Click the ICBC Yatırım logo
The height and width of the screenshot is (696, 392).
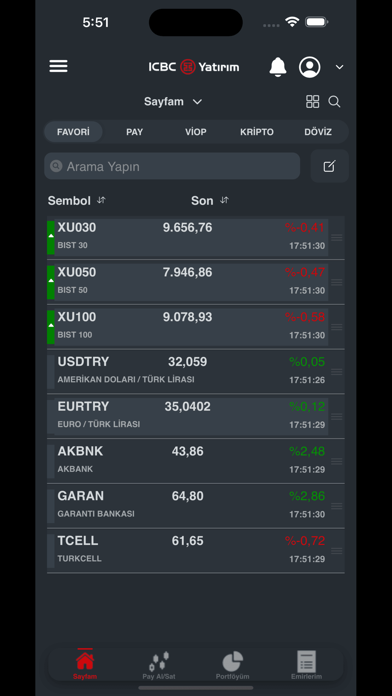[x=194, y=67]
